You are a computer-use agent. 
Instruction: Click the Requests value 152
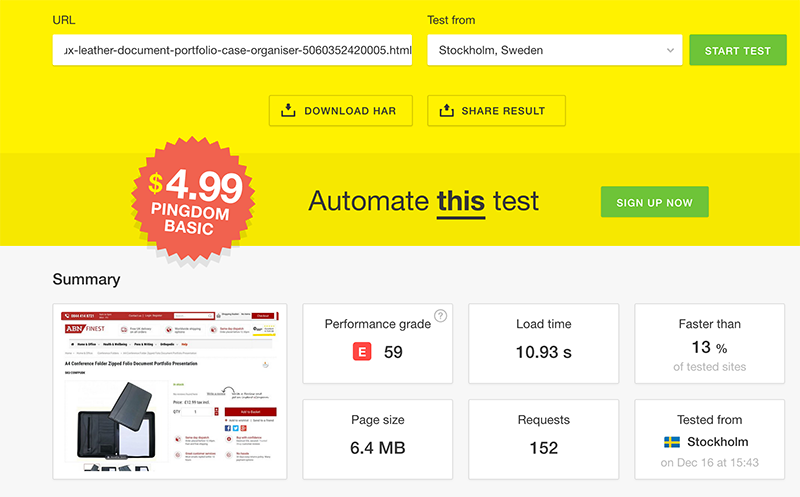click(x=543, y=448)
